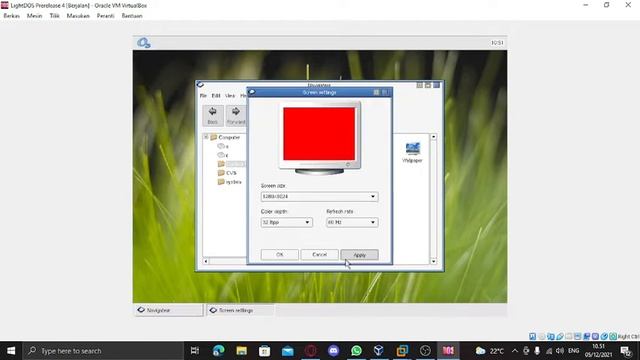Select the system folder in tree
Viewport: 640px width, 360px height.
point(230,182)
